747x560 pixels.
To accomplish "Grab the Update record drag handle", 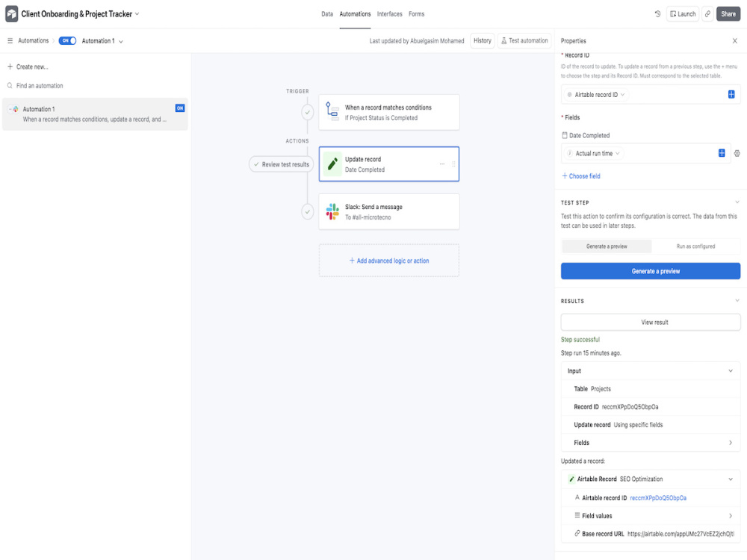I will (453, 164).
